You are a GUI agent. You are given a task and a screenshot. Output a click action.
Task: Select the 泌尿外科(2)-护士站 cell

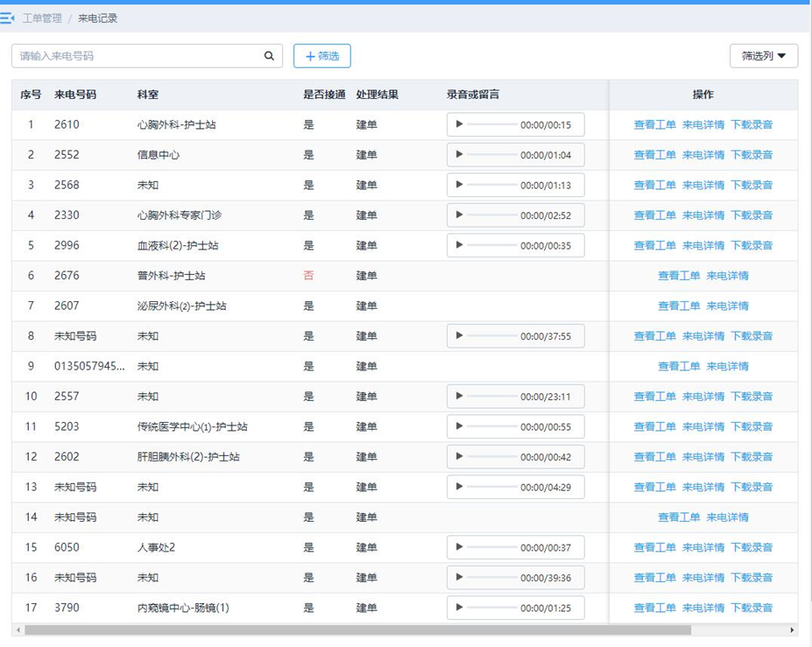[182, 306]
